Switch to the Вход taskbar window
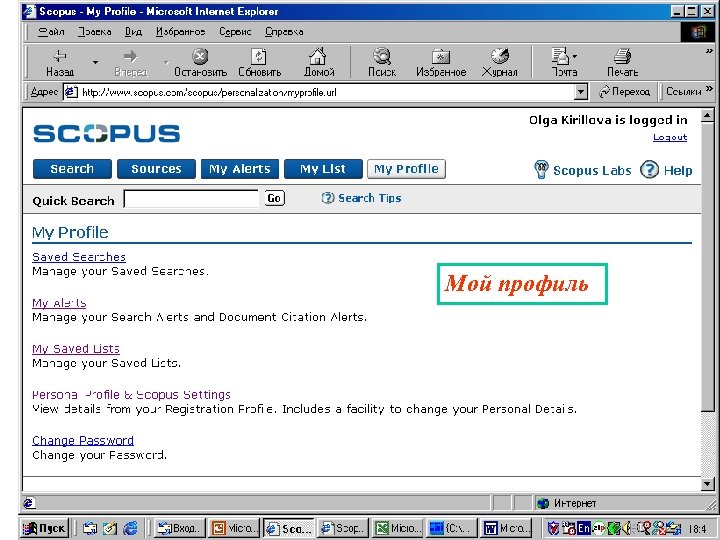Screen dimensions: 720x540 (x=179, y=528)
